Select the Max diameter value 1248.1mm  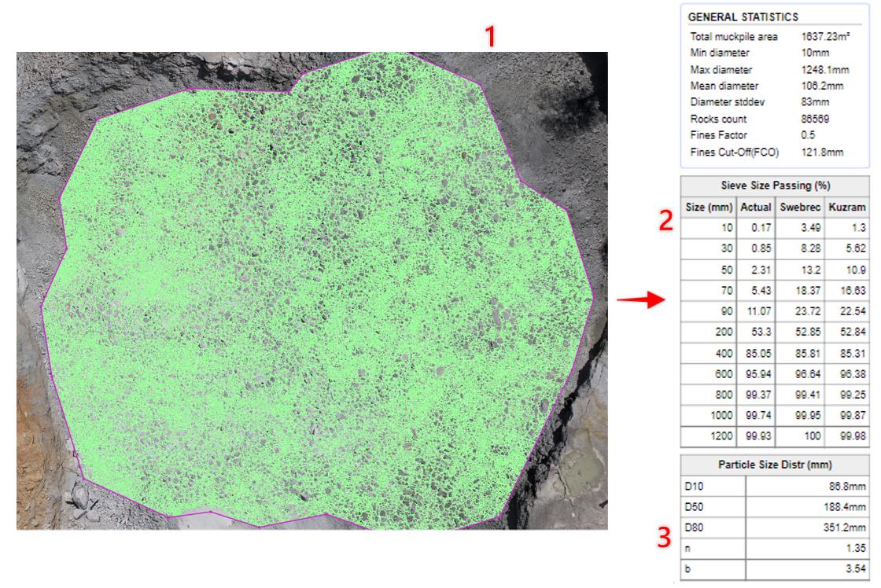(825, 70)
